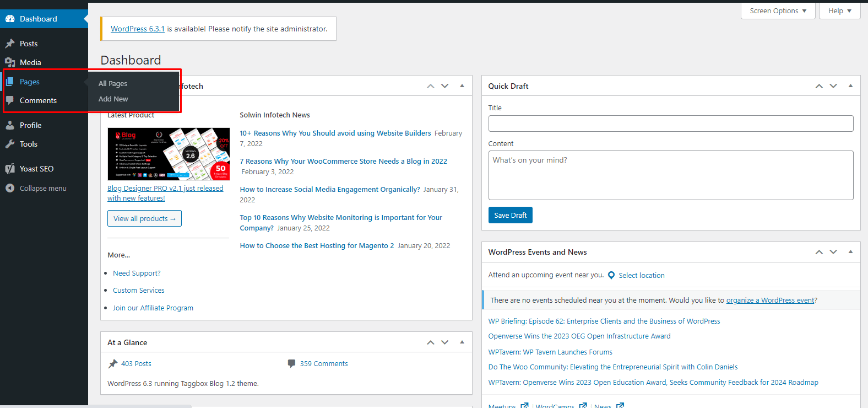Click the Quick Draft Title input field

pyautogui.click(x=670, y=124)
